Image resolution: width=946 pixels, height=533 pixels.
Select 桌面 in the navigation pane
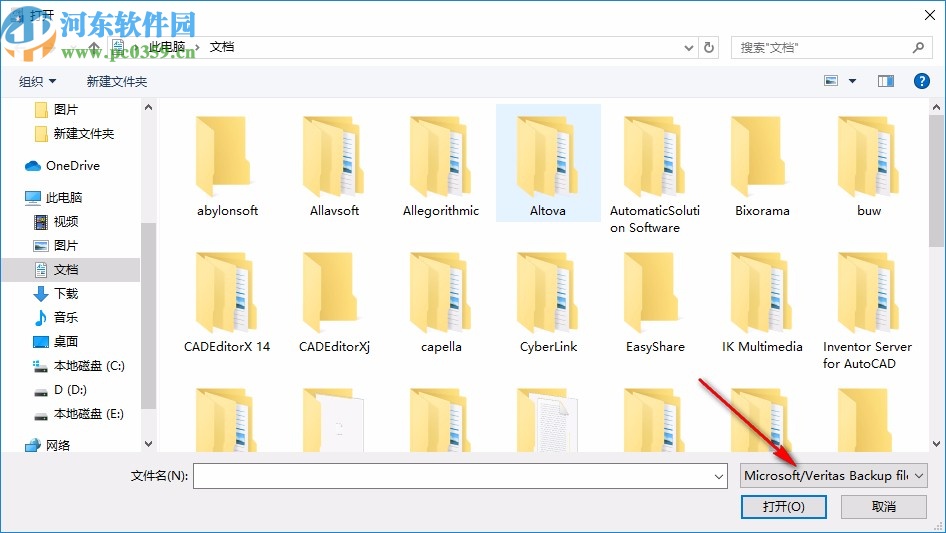coord(65,342)
